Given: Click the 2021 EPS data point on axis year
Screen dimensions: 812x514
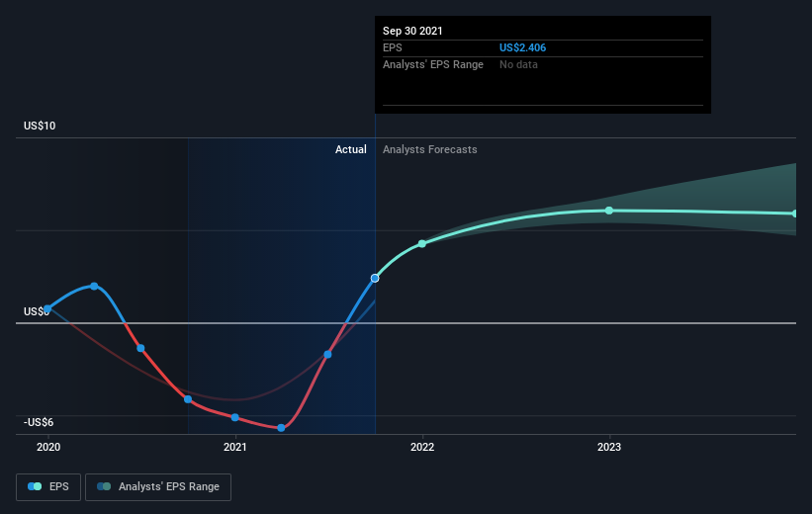Looking at the screenshot, I should [x=235, y=417].
